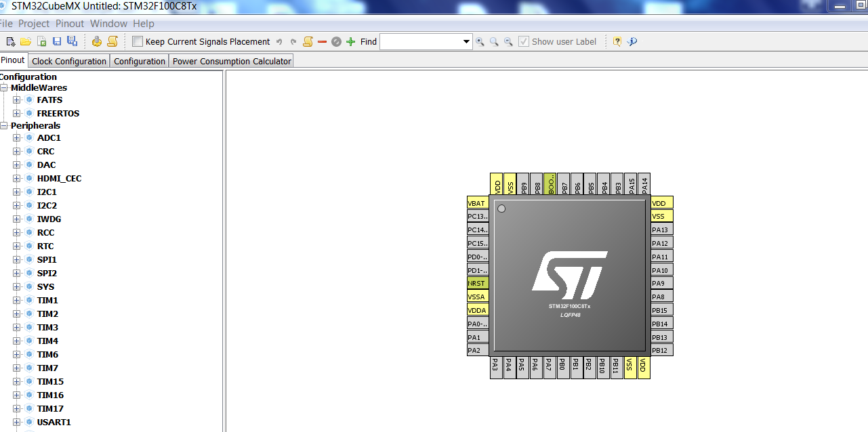Expand the SPI1 peripheral node
The height and width of the screenshot is (432, 868).
coord(17,259)
